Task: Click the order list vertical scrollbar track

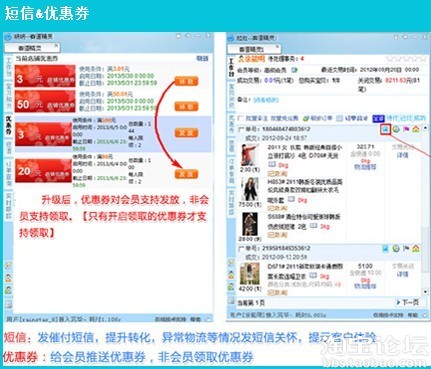Action: 425,210
